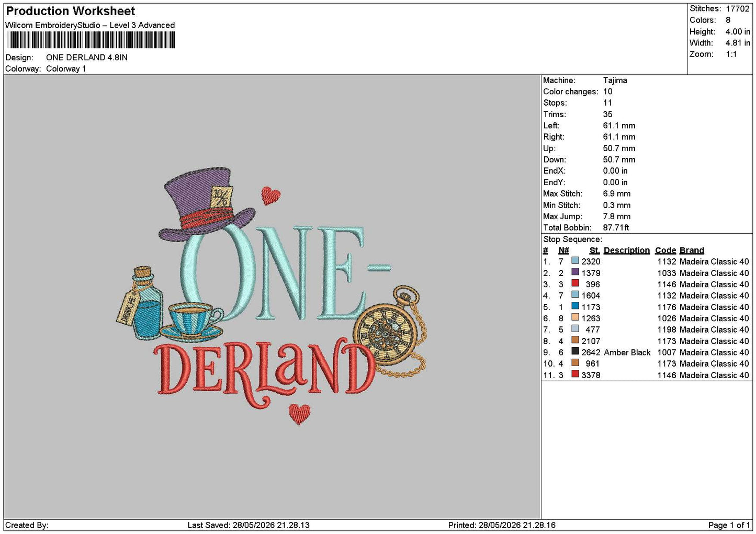Click the Production Worksheet title

[x=70, y=11]
